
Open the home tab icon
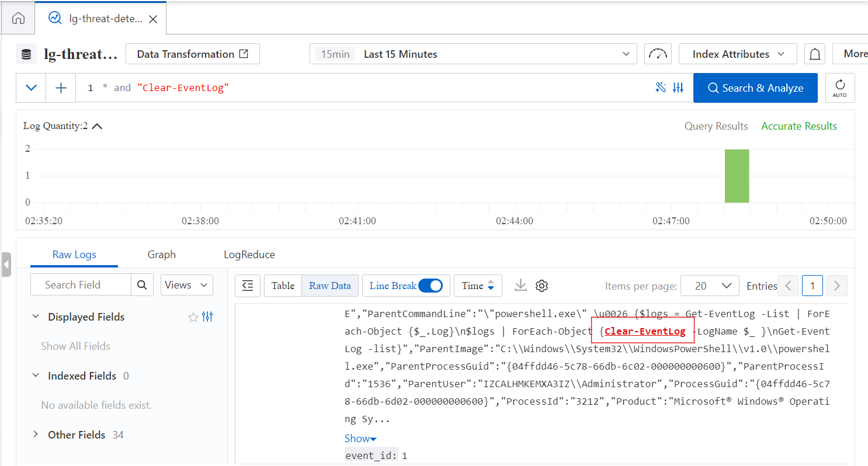(x=18, y=18)
